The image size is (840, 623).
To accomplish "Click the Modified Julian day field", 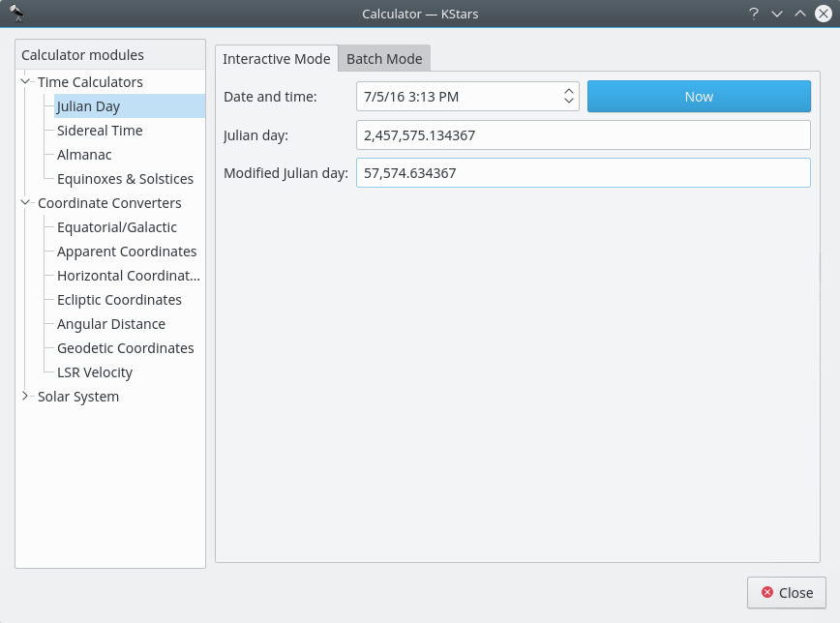I will [x=583, y=173].
